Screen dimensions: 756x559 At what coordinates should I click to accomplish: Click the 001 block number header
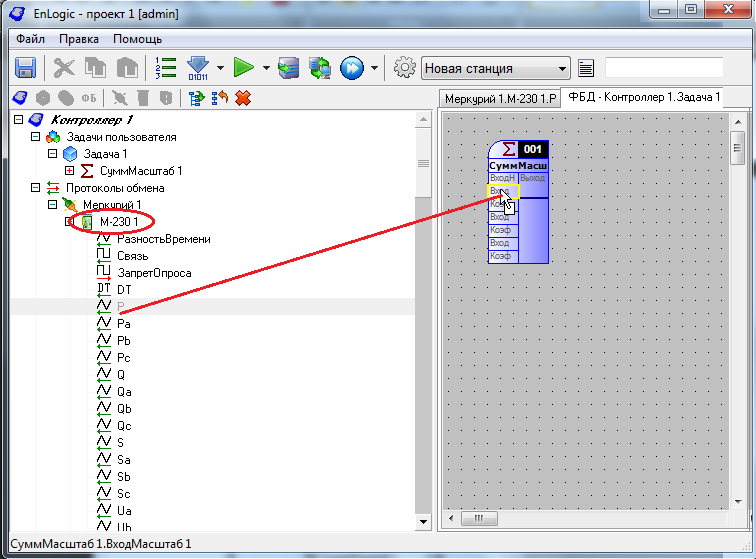[532, 149]
